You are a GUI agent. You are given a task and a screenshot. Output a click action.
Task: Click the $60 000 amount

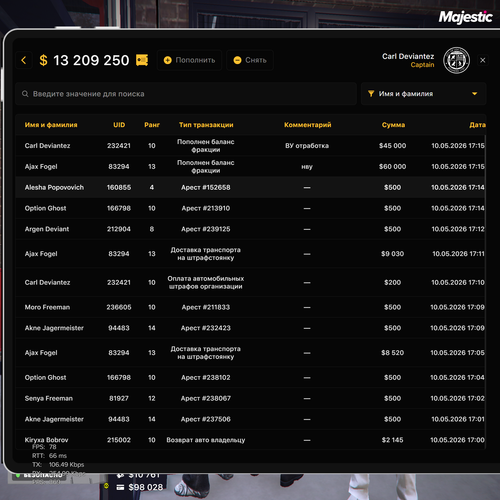[x=392, y=167]
